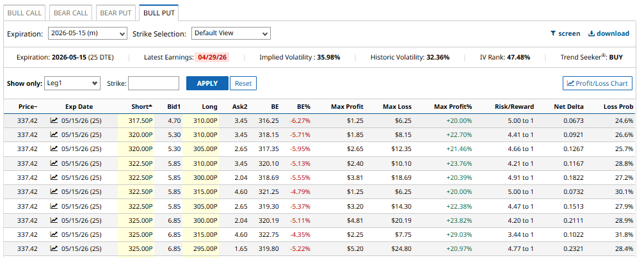This screenshot has width=644, height=258.
Task: Switch to the BEAR PUT tab
Action: pos(115,12)
